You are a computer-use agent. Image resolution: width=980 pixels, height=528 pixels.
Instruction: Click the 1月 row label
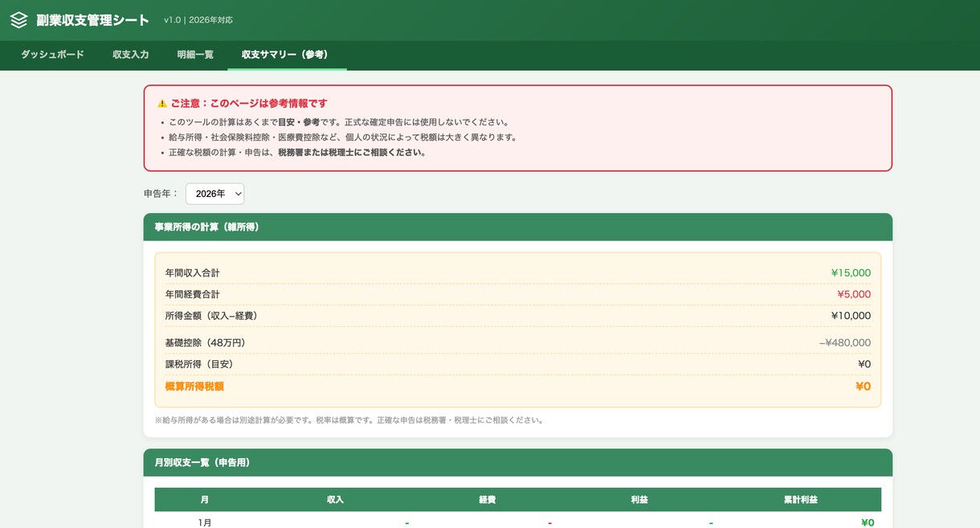click(205, 522)
